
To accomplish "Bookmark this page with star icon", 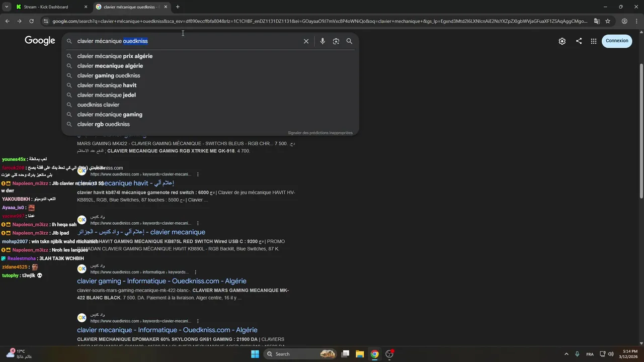I will (x=608, y=21).
